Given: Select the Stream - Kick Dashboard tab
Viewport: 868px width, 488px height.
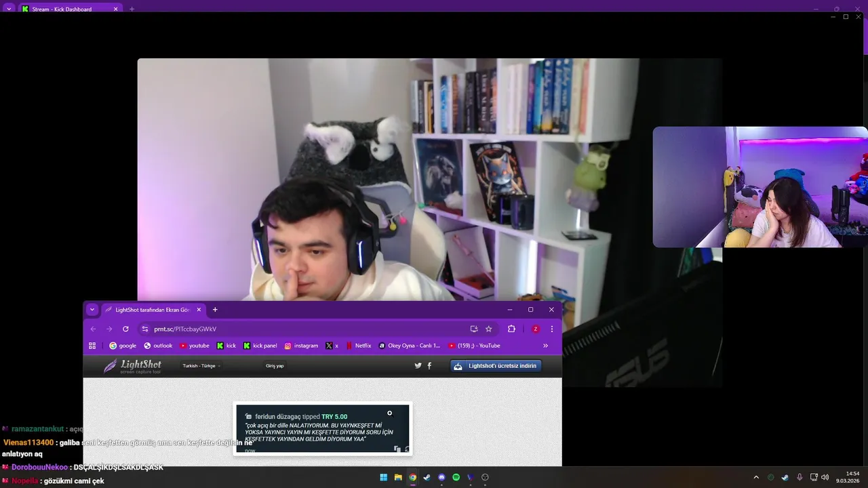Looking at the screenshot, I should click(x=69, y=9).
